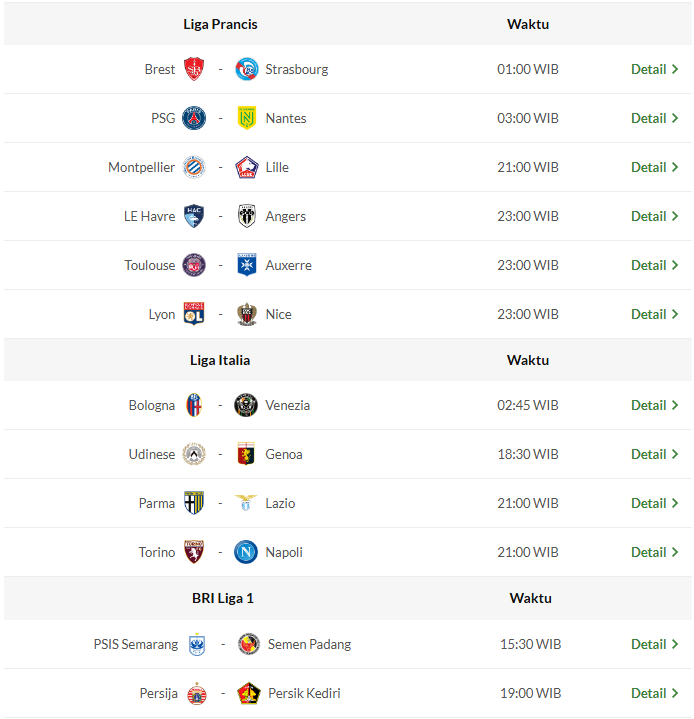Click the Brest club crest
694x719 pixels.
tap(194, 69)
